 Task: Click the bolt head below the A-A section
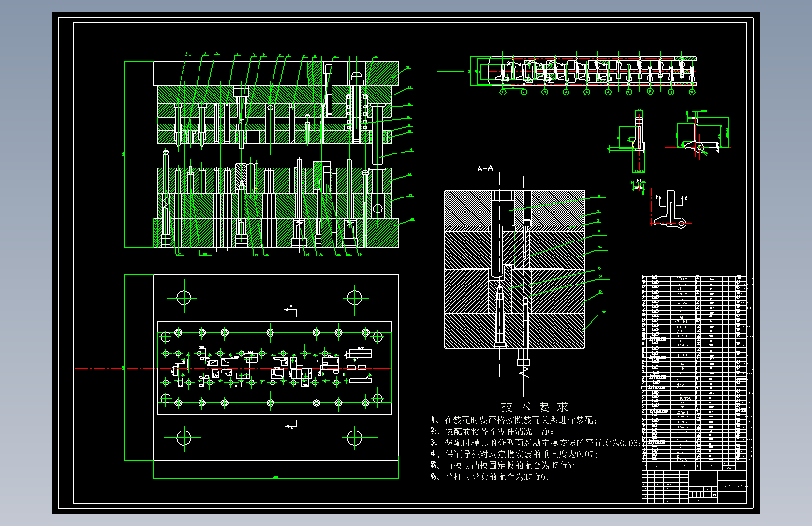click(x=523, y=356)
